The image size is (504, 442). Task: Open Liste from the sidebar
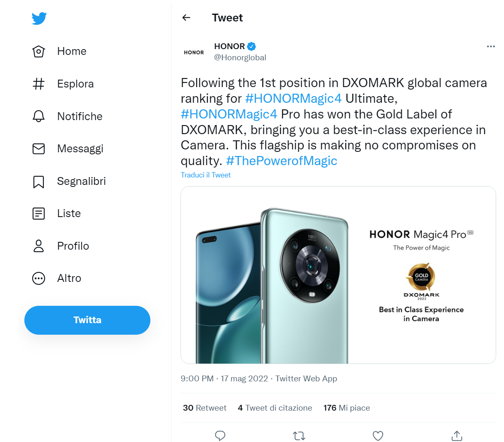pos(69,214)
